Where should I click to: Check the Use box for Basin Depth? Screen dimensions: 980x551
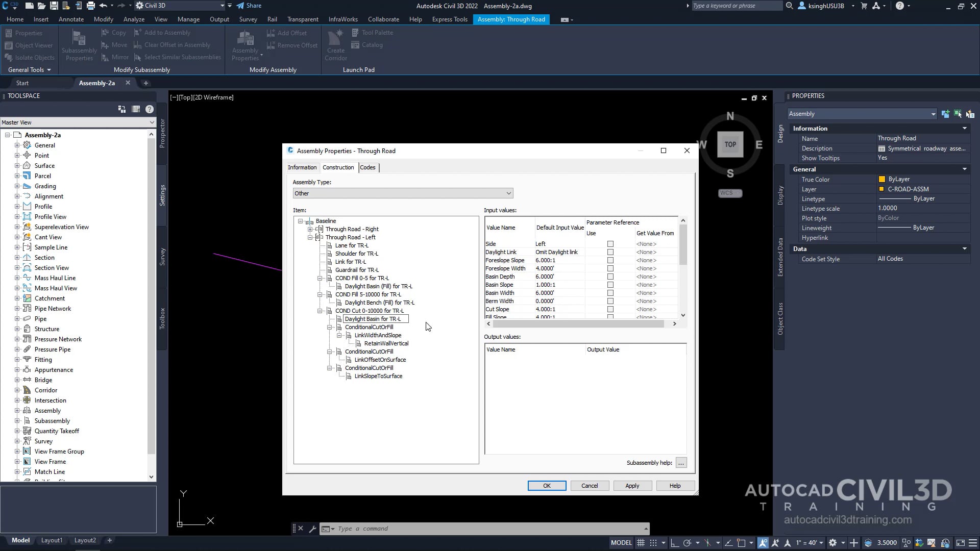pos(610,277)
